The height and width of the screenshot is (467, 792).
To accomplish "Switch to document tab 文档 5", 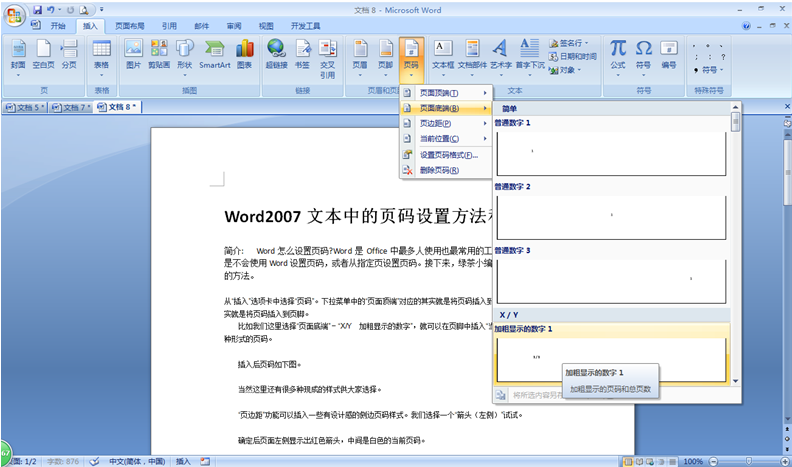I will (25, 107).
